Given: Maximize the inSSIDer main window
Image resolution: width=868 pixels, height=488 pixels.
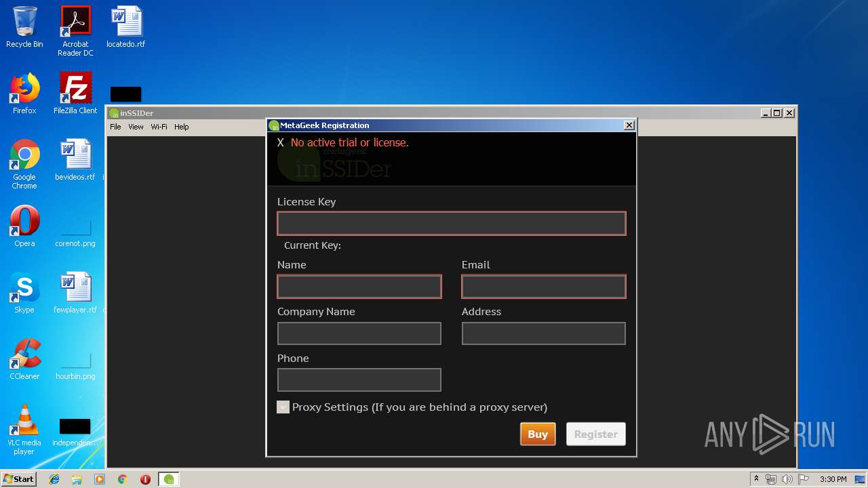Looking at the screenshot, I should tap(777, 113).
